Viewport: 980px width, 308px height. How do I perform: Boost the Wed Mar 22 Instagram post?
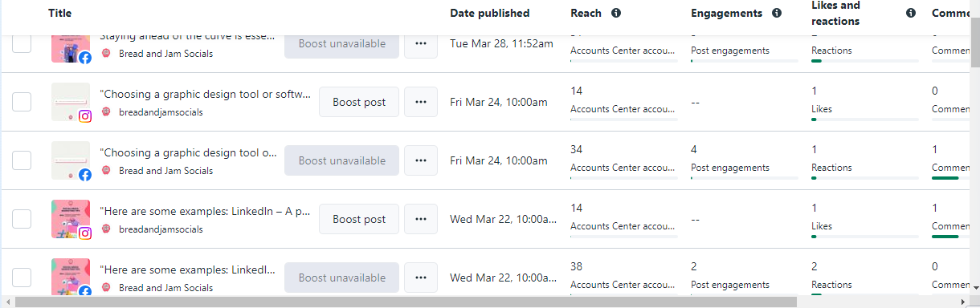pos(359,219)
